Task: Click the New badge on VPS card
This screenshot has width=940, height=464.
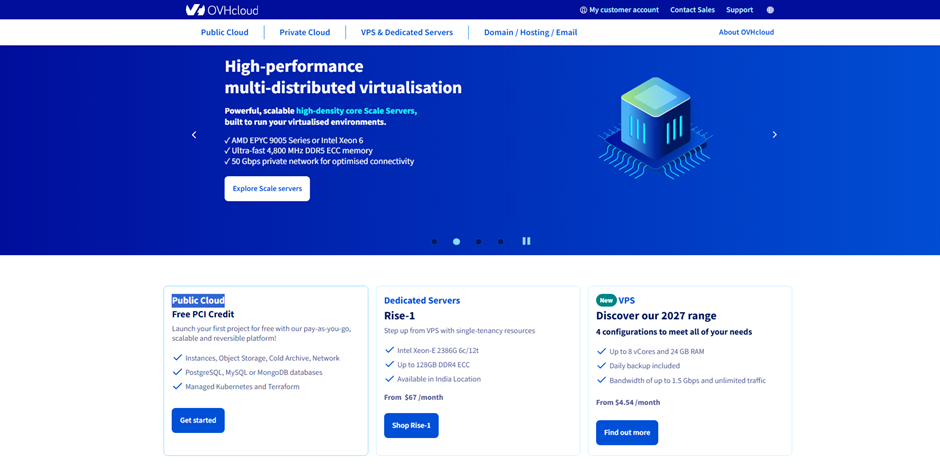Action: (606, 300)
